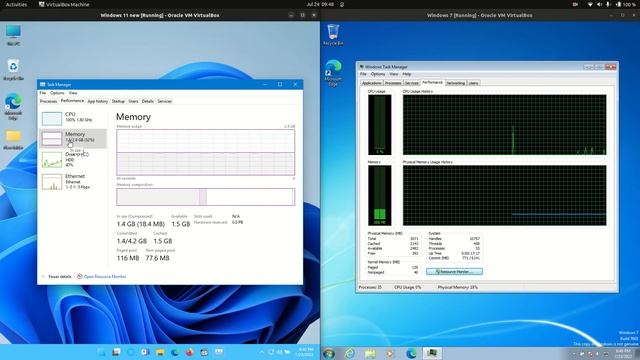Click Firefox icon on Windows 11 taskbar
Viewport: 640px width, 360px height.
[x=189, y=352]
